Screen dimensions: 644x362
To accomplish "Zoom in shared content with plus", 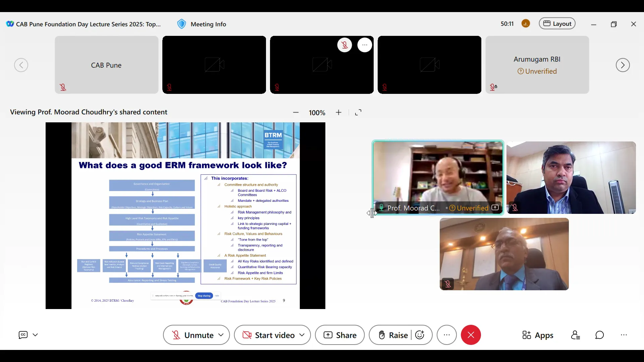I will [x=339, y=113].
